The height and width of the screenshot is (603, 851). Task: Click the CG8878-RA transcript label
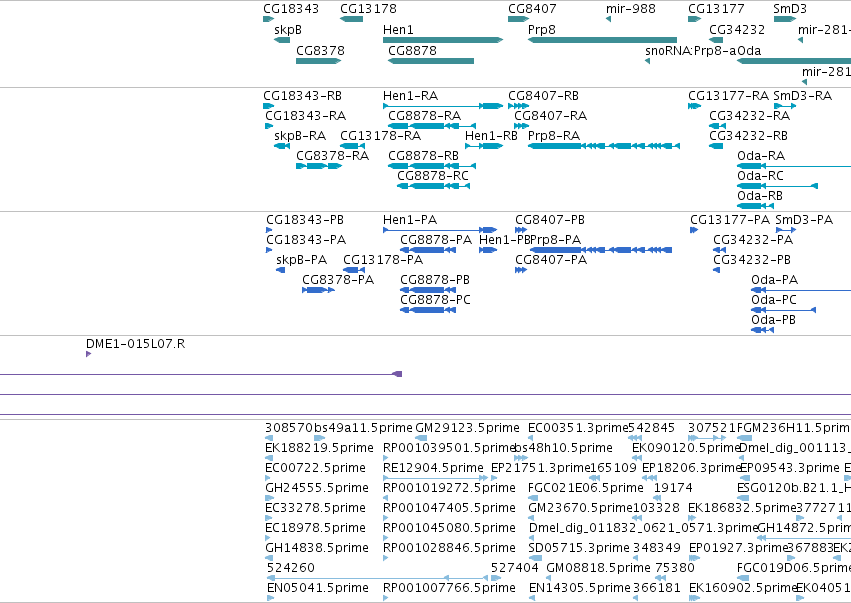424,116
